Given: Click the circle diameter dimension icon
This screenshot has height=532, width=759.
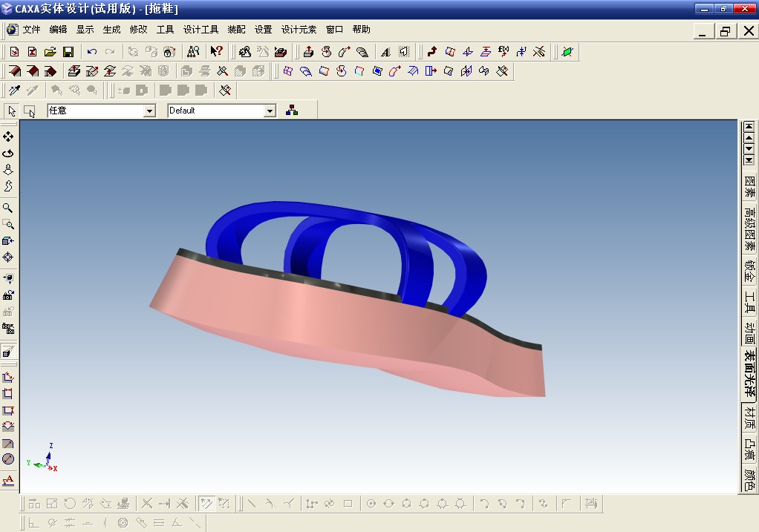Looking at the screenshot, I should (x=8, y=459).
